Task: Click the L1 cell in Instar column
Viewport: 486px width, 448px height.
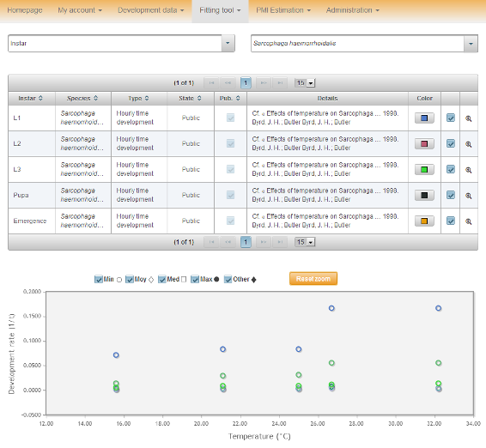Action: pos(32,118)
